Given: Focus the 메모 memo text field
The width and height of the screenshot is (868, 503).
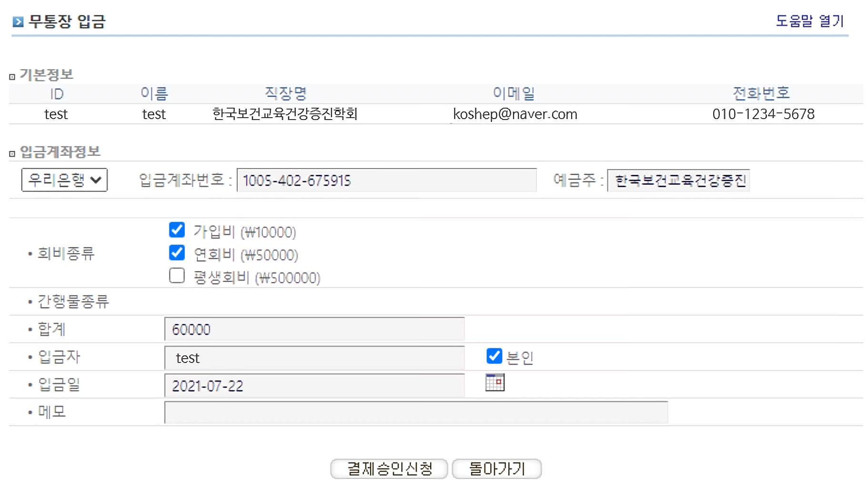Looking at the screenshot, I should [416, 412].
